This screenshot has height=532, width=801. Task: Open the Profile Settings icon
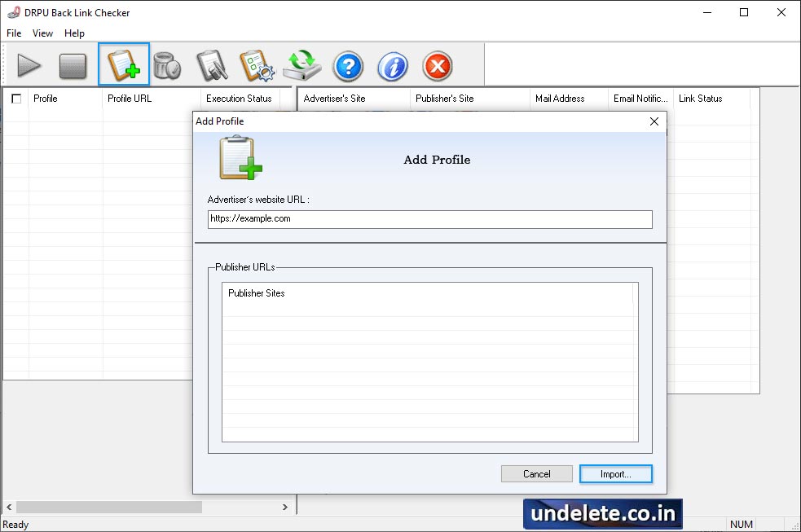click(x=257, y=66)
